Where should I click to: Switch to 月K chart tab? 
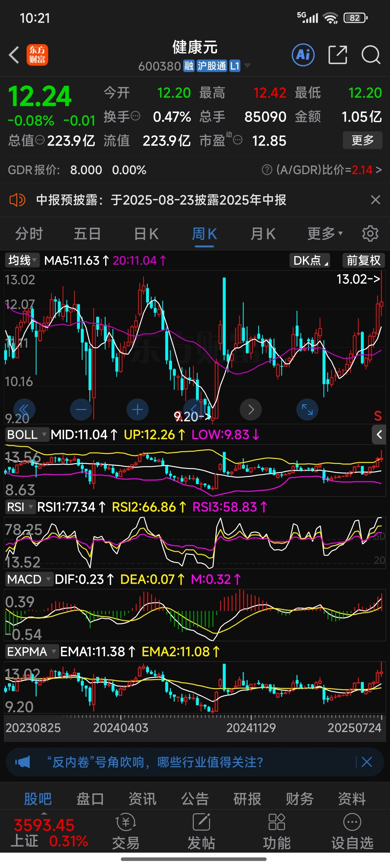pyautogui.click(x=263, y=234)
